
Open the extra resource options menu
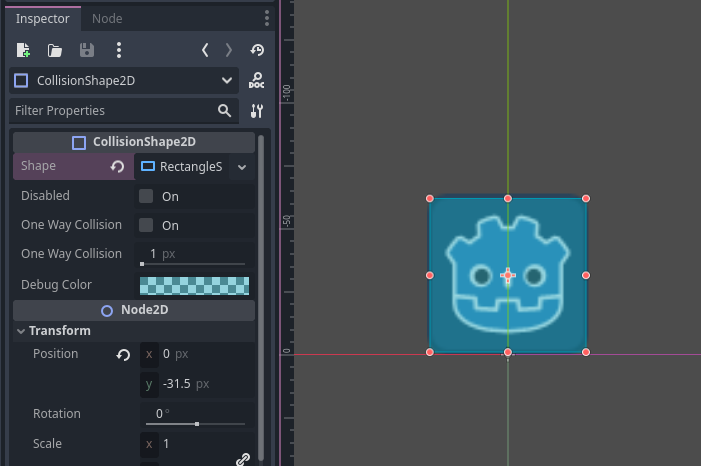click(118, 50)
